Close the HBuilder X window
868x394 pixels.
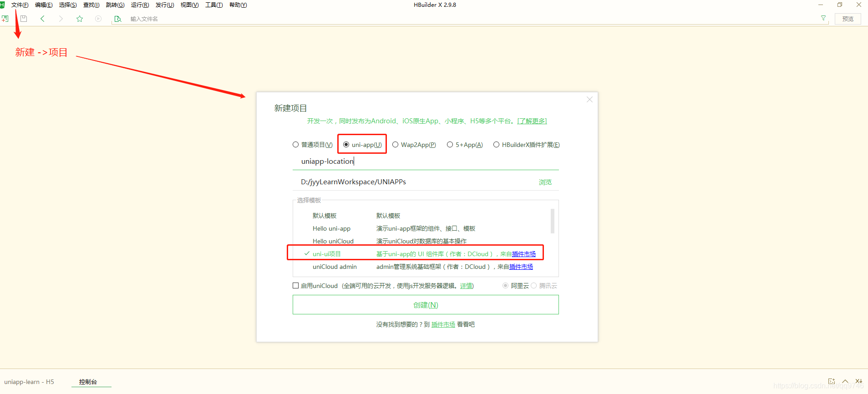[x=859, y=5]
